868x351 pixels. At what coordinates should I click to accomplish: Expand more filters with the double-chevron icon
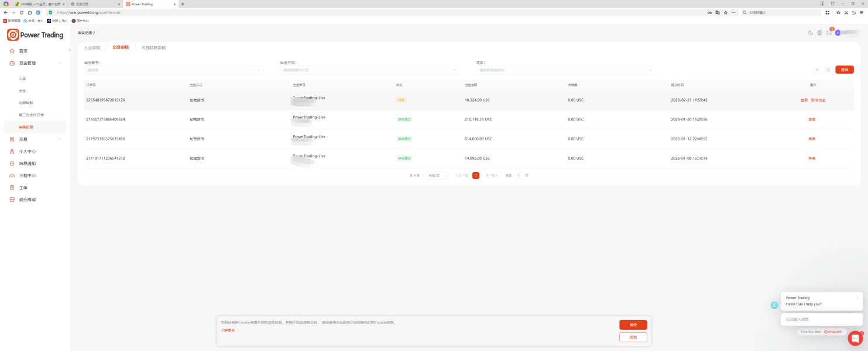(x=817, y=70)
